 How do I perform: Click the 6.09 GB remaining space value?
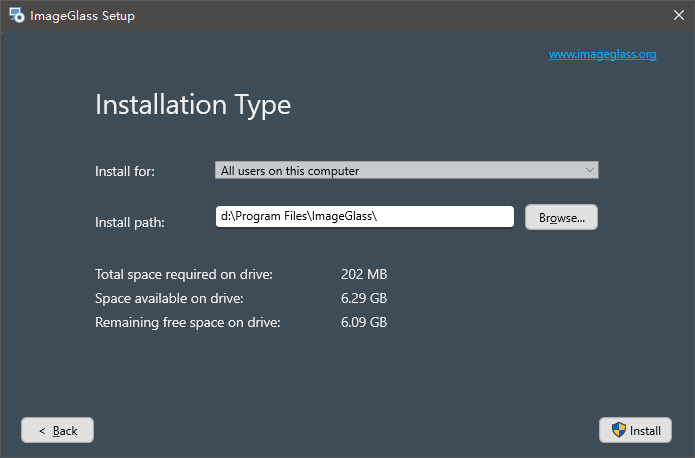[364, 322]
